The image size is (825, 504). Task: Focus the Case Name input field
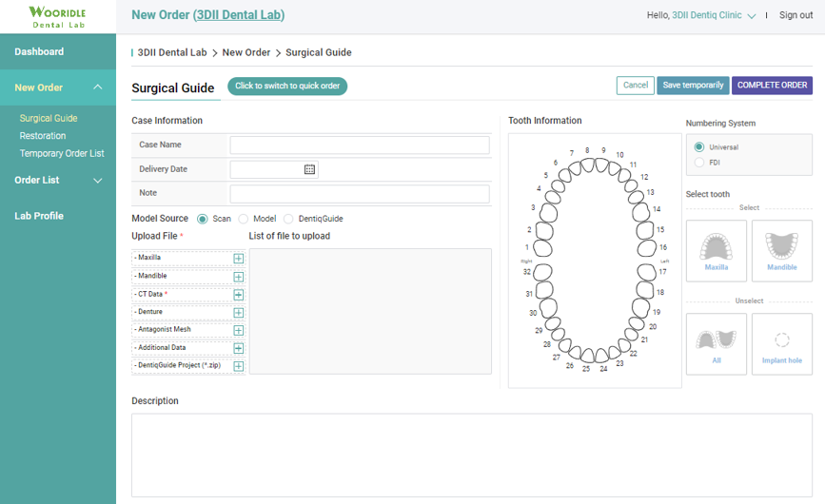click(360, 145)
